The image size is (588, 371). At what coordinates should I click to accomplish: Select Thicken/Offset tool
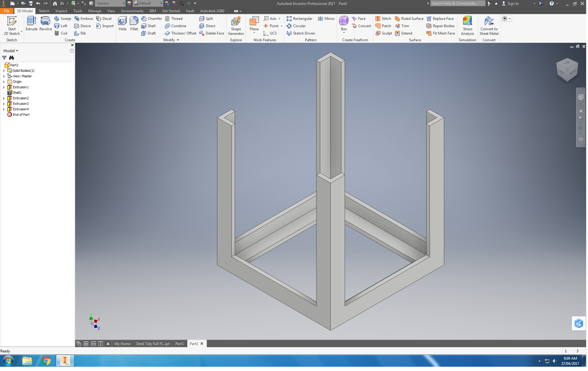tap(180, 33)
